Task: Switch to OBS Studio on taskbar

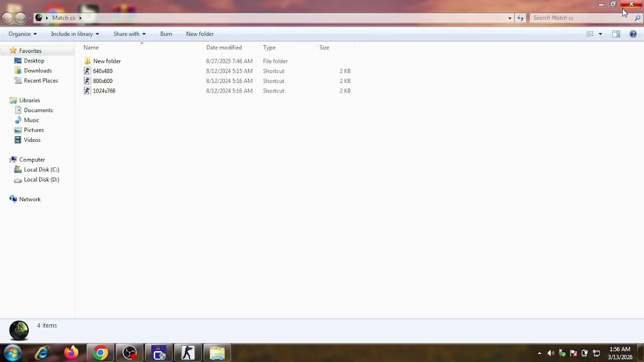Action: tap(129, 353)
